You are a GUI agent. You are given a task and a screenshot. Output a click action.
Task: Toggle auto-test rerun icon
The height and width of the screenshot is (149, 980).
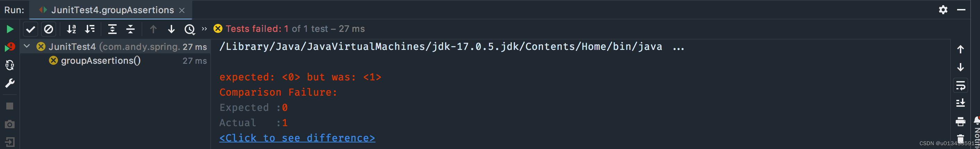(x=10, y=65)
